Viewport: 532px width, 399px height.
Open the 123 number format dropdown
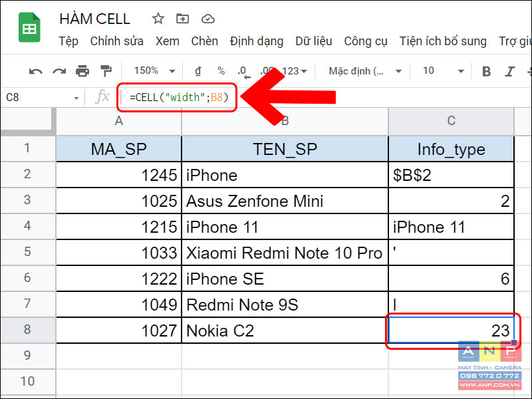(x=295, y=71)
